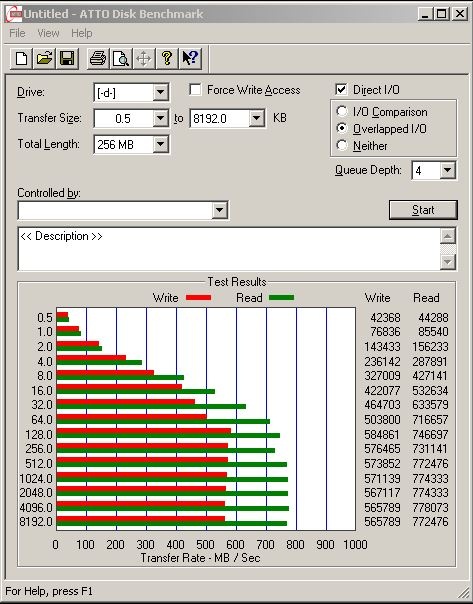This screenshot has width=473, height=604.
Task: Click the 256.0 transfer size row label
Action: point(39,449)
